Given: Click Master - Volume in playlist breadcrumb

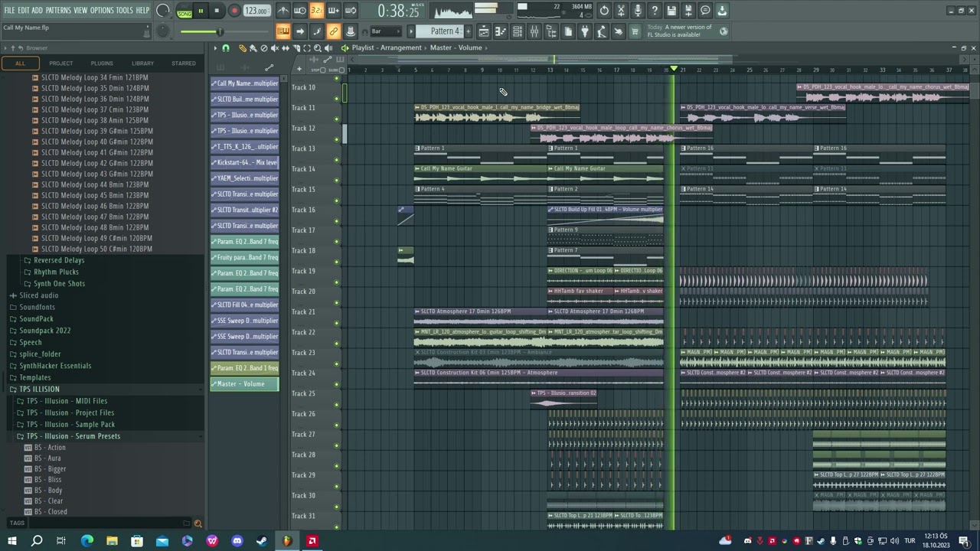Looking at the screenshot, I should [x=456, y=47].
